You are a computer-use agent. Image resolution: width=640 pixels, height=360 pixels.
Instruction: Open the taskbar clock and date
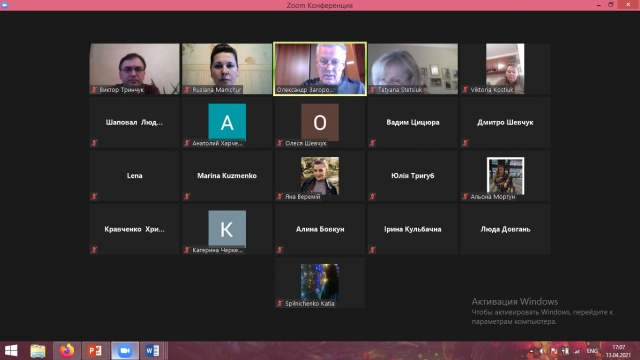click(x=619, y=351)
